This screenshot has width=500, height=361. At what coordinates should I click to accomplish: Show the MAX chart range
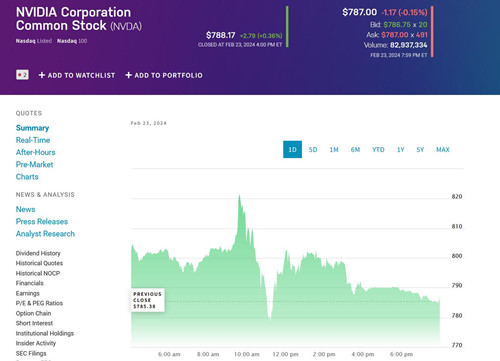[x=443, y=150]
